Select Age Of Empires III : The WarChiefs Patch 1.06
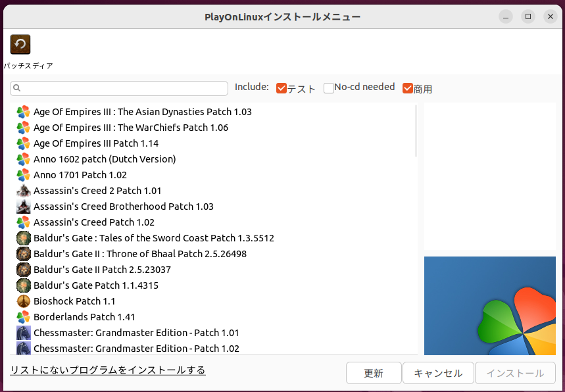The height and width of the screenshot is (392, 565). pyautogui.click(x=131, y=128)
